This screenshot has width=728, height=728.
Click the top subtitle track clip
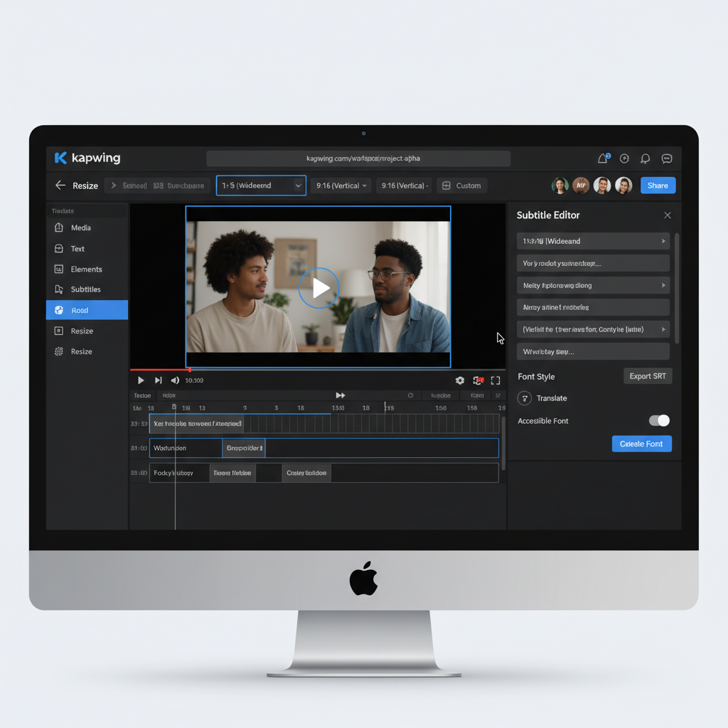pyautogui.click(x=197, y=424)
